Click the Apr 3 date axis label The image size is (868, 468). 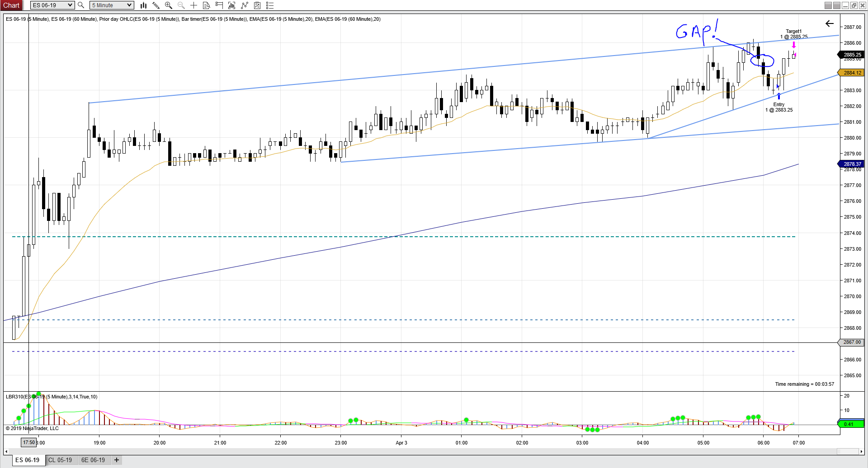coord(401,443)
